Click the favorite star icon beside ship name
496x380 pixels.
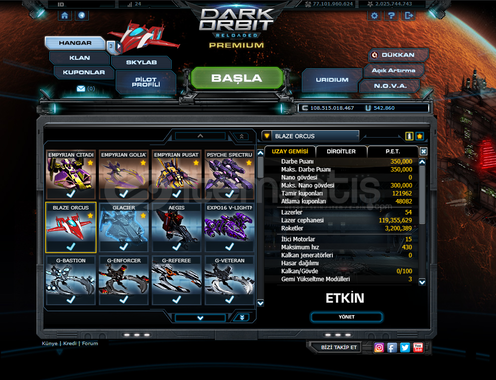420,136
